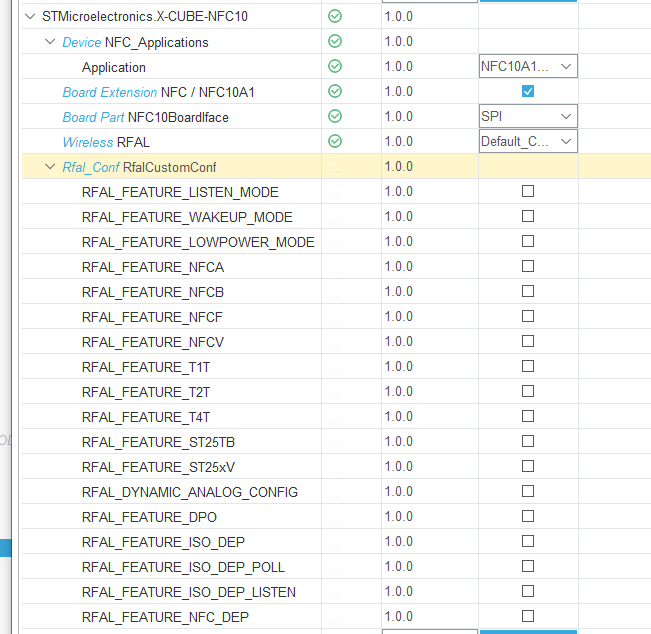The width and height of the screenshot is (651, 634).
Task: Toggle RFAL_FEATURE_ISO_DEP checkbox
Action: (x=528, y=541)
